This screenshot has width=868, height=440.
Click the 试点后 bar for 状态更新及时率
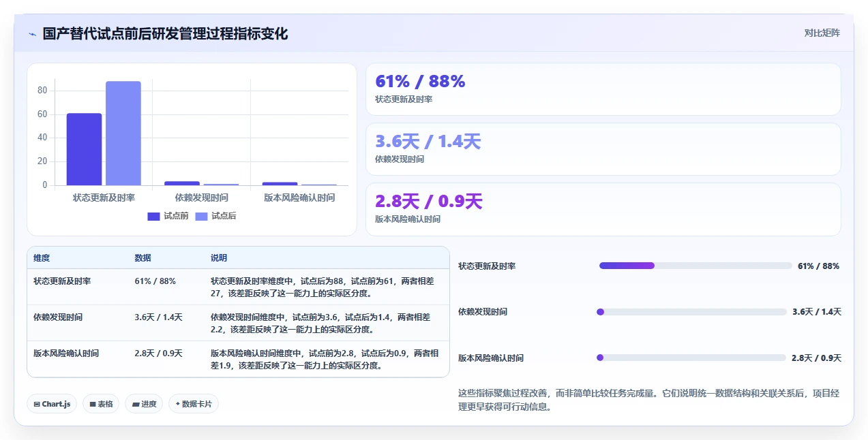123,133
